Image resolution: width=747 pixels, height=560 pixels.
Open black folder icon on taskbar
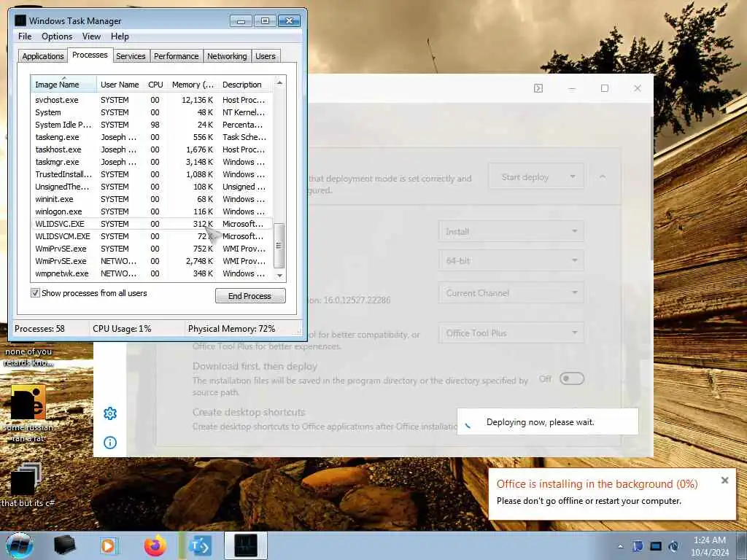65,545
